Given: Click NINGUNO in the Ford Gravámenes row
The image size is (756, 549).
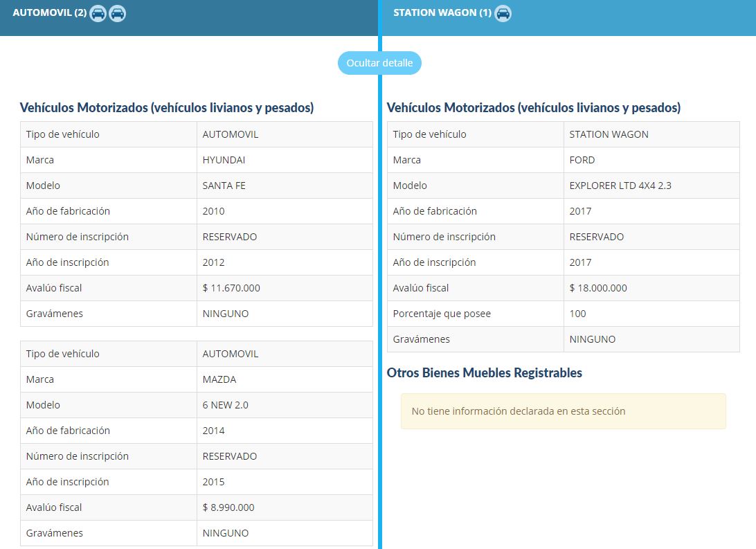Looking at the screenshot, I should click(592, 339).
